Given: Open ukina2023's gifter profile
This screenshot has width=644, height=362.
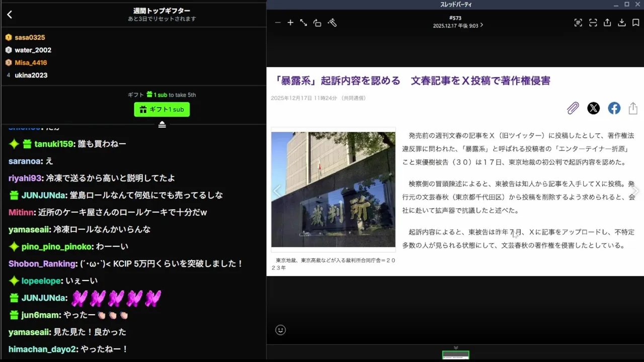Looking at the screenshot, I should (31, 75).
